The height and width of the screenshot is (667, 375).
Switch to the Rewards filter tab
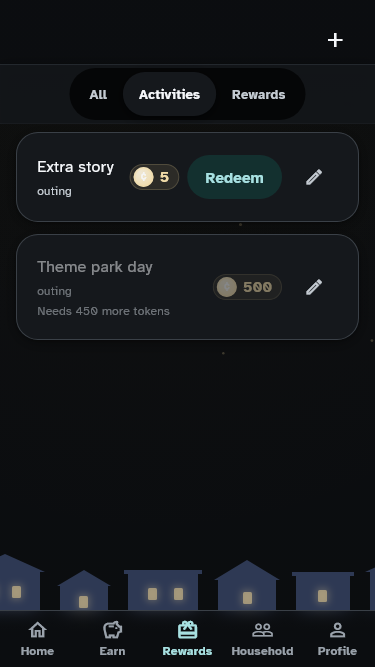click(x=259, y=94)
